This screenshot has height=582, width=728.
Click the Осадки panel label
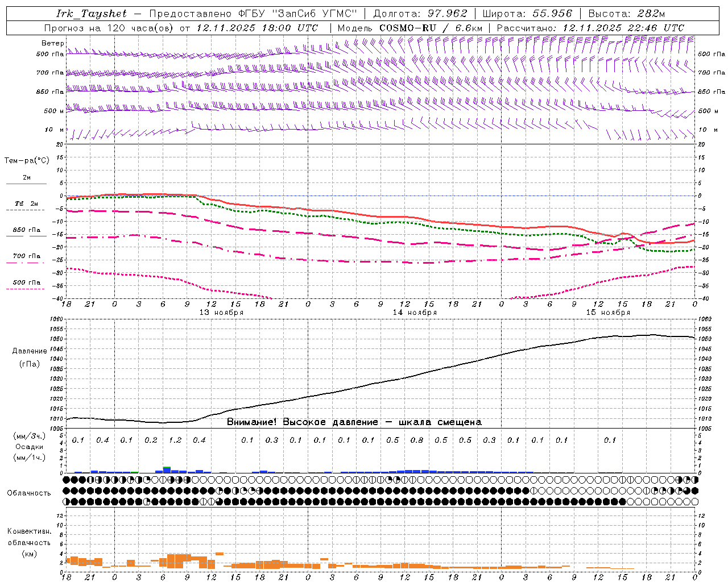tap(29, 447)
